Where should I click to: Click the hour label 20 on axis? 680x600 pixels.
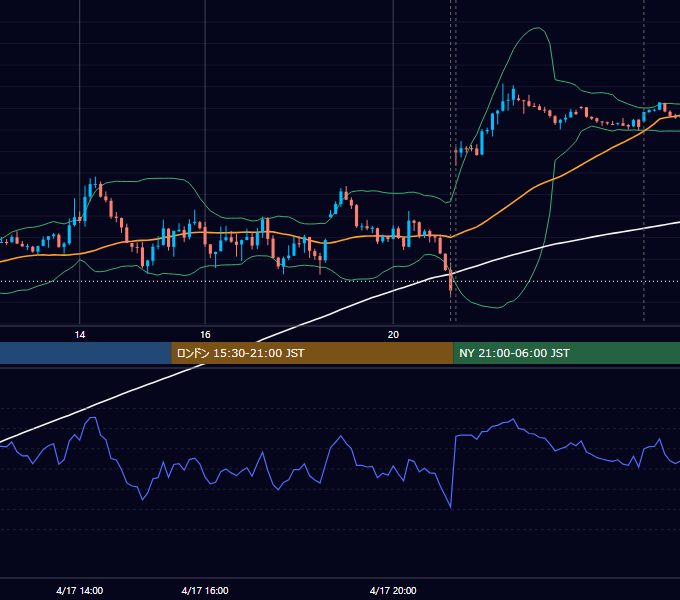393,335
